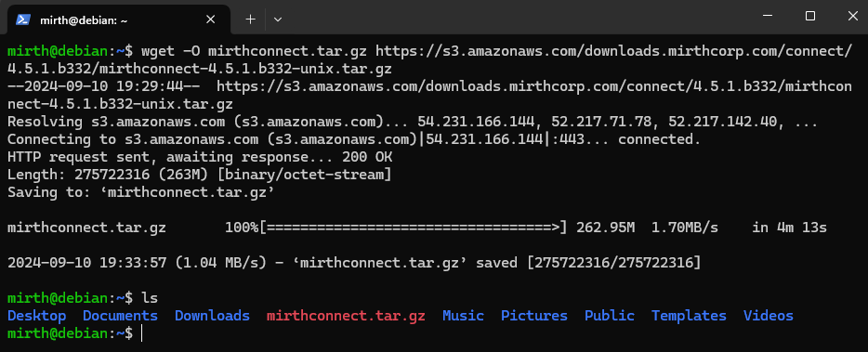Click the mirthconnect.tar.gz file in ls output
The image size is (868, 352).
346,316
